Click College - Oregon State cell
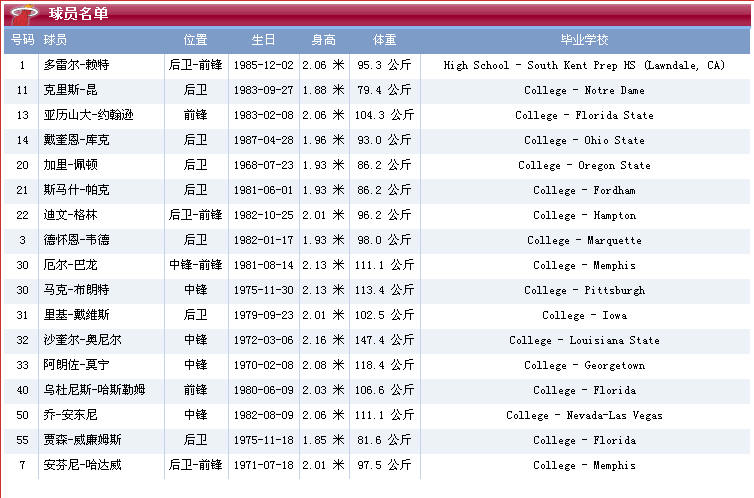Image resolution: width=754 pixels, height=498 pixels. click(x=584, y=165)
